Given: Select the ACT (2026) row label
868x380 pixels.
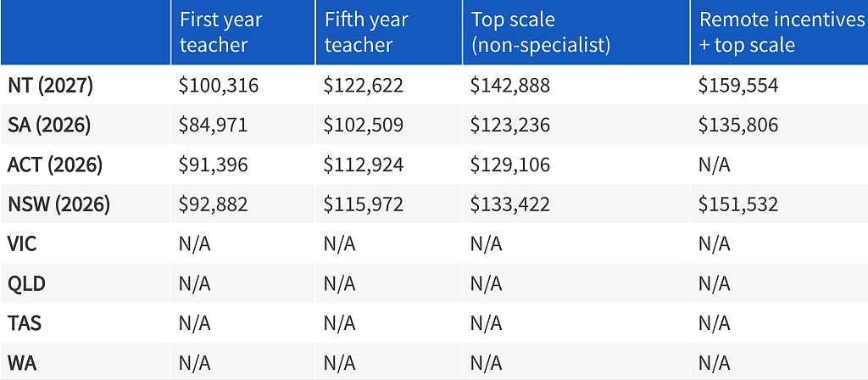Looking at the screenshot, I should click(x=55, y=165).
